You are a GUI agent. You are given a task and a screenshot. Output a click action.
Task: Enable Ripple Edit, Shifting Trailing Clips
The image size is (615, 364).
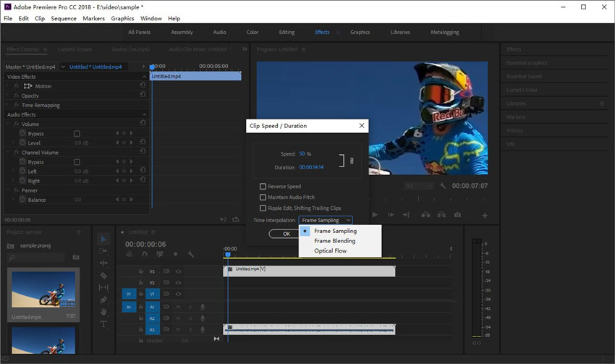pyautogui.click(x=263, y=208)
